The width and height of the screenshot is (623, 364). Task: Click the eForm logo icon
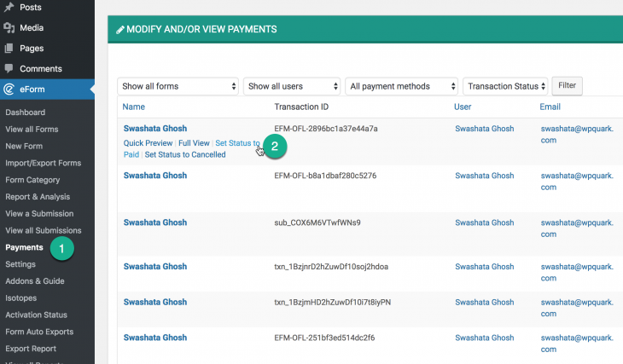(9, 90)
